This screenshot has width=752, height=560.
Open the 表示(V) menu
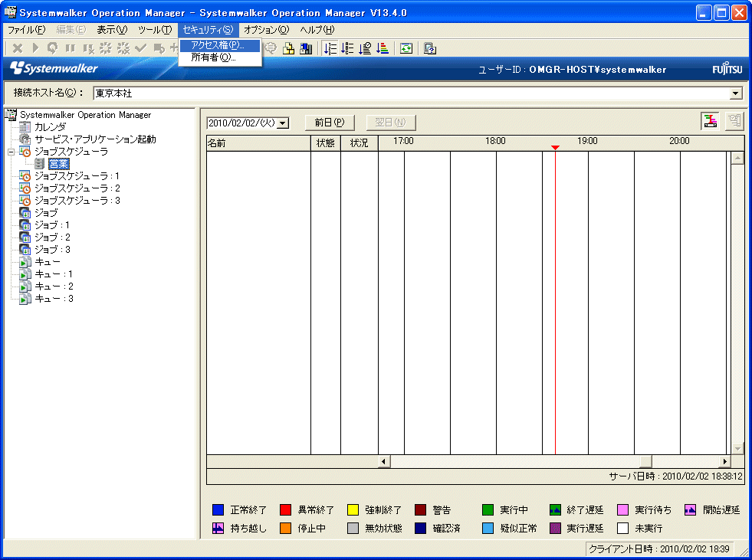coord(112,30)
